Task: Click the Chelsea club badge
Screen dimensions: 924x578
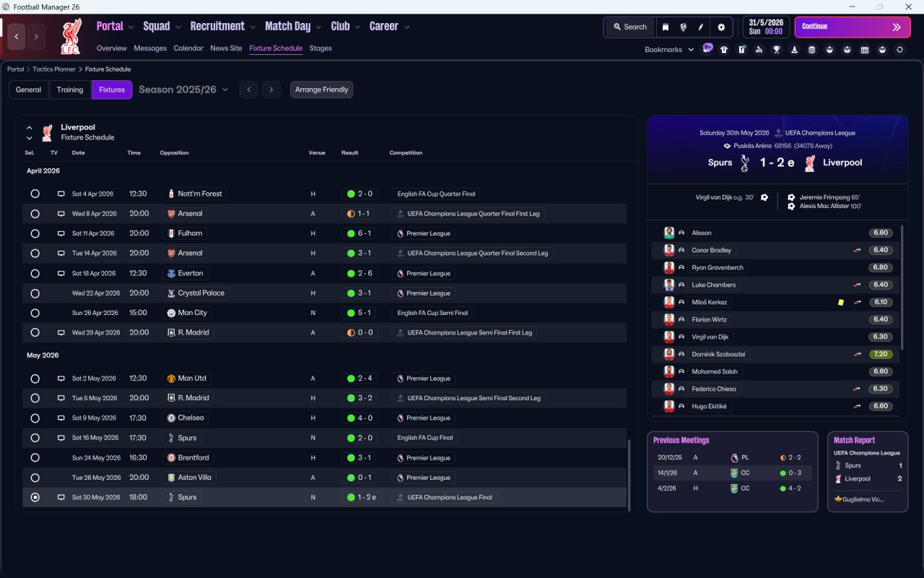Action: tap(171, 418)
